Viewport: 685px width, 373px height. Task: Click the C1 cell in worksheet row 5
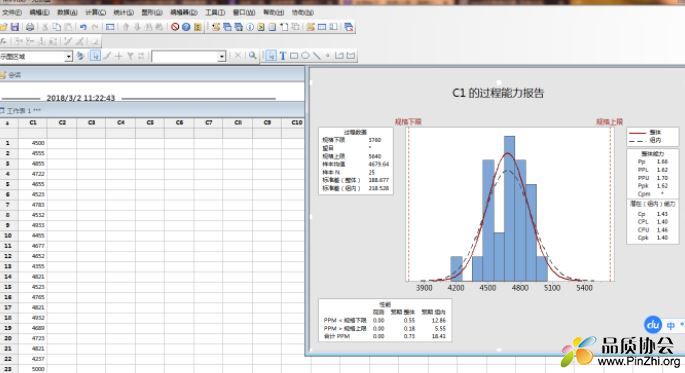coord(33,184)
